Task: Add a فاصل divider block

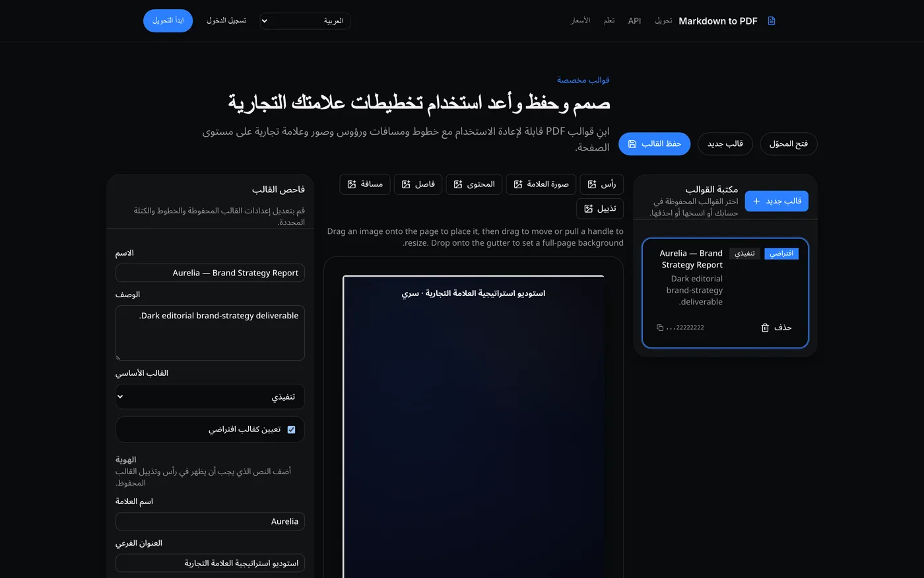Action: [x=418, y=184]
